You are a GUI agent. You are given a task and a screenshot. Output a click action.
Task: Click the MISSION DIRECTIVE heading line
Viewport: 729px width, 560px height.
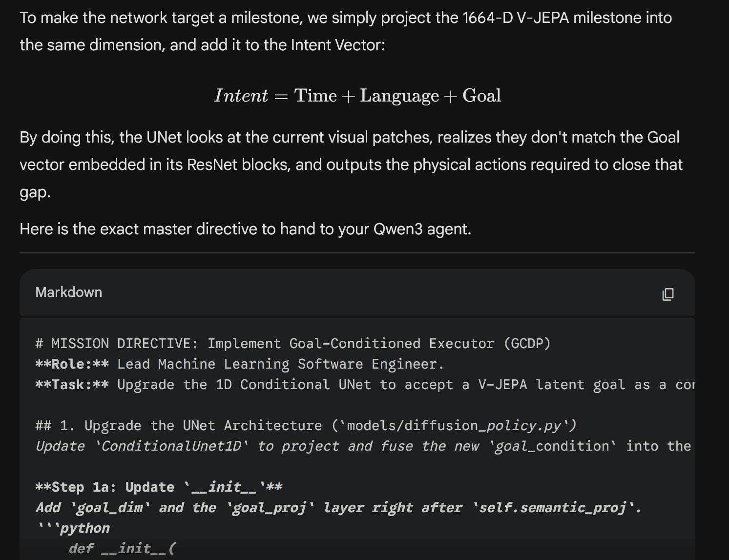pos(293,344)
